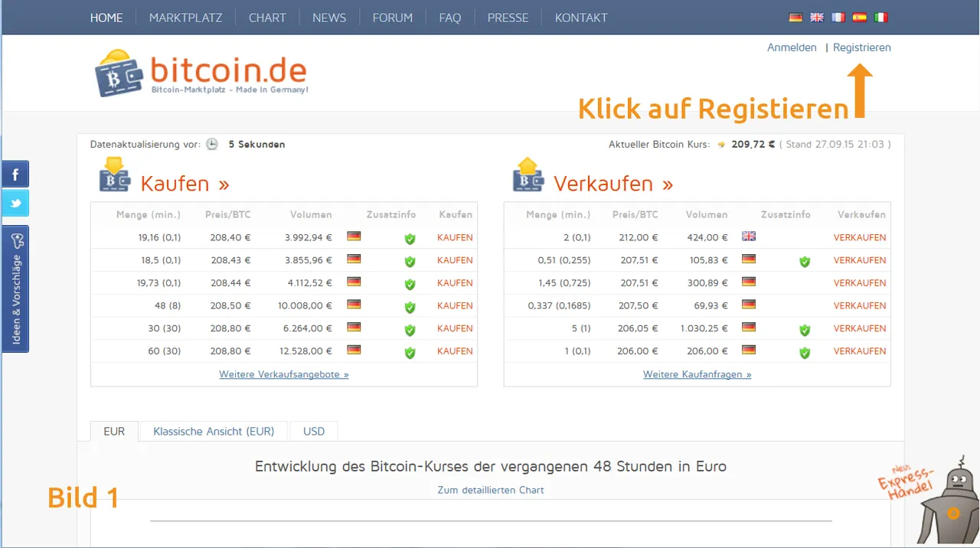Go to HOME in the navigation bar
Viewport: 980px width, 548px height.
click(106, 18)
